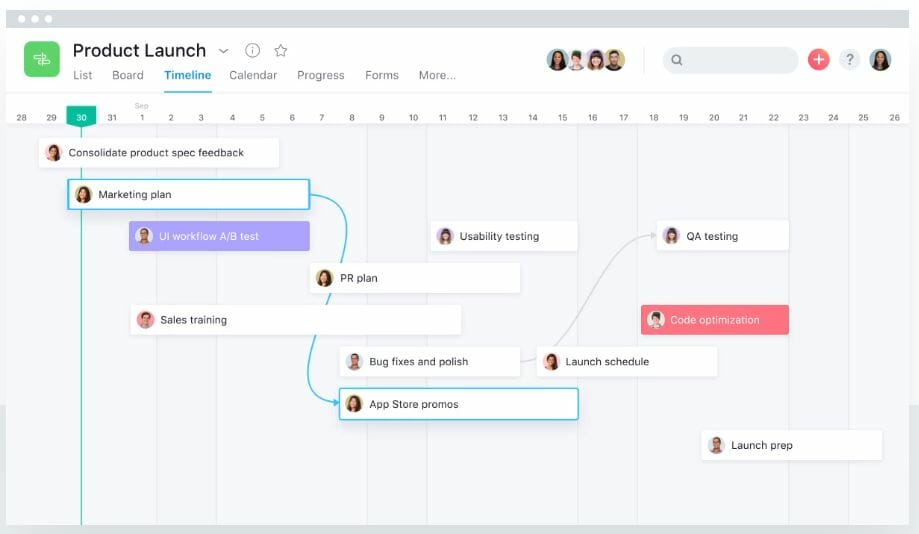Open the Usability testing task
This screenshot has width=919, height=534.
point(504,236)
